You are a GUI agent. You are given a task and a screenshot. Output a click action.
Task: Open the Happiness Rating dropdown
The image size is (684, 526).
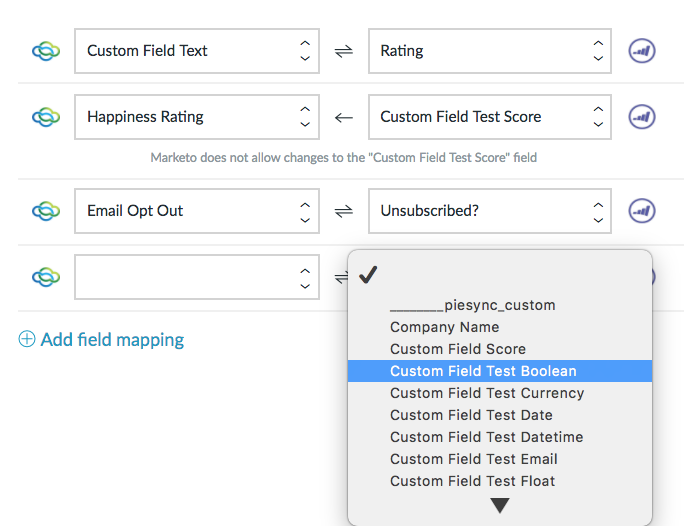(x=197, y=117)
